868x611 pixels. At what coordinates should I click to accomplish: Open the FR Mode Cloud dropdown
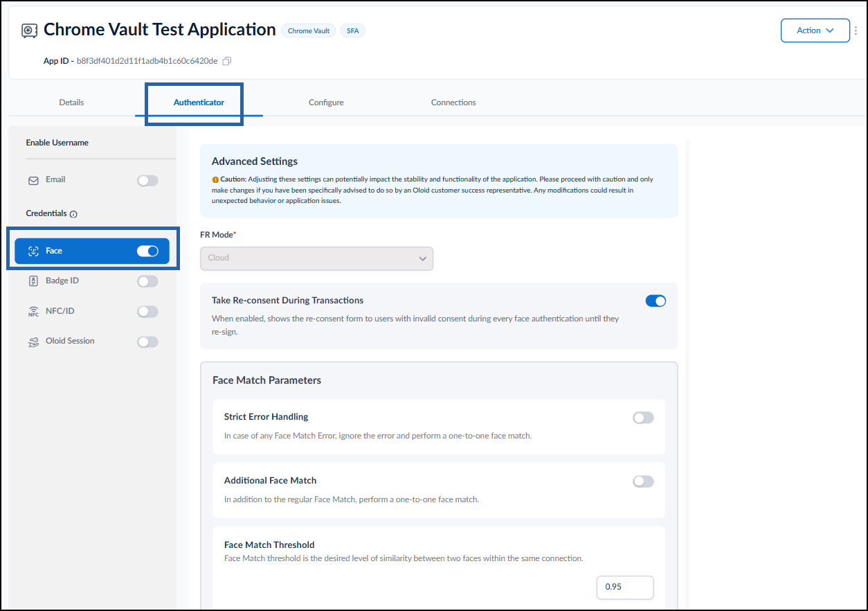pyautogui.click(x=316, y=258)
